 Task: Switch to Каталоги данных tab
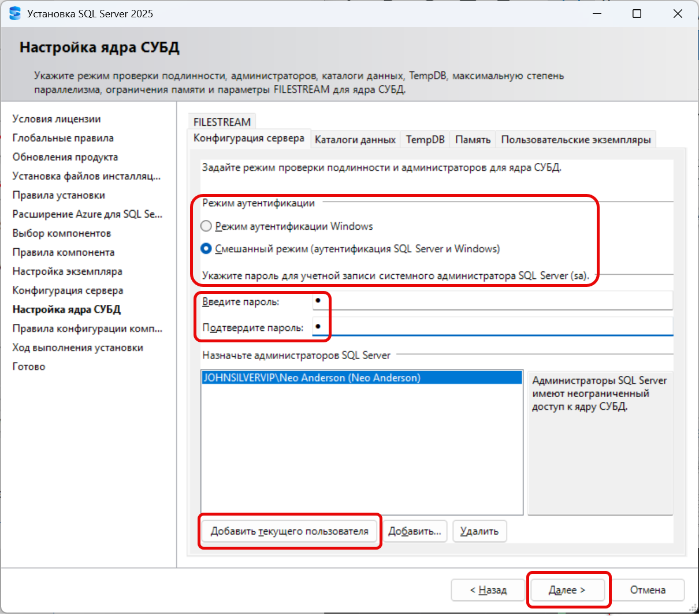pos(355,140)
